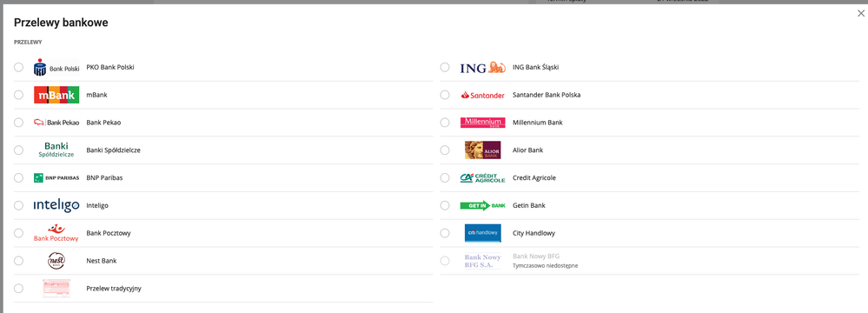Image resolution: width=868 pixels, height=313 pixels.
Task: Click the 'Banki Spółdzielcze' label text
Action: (x=114, y=150)
